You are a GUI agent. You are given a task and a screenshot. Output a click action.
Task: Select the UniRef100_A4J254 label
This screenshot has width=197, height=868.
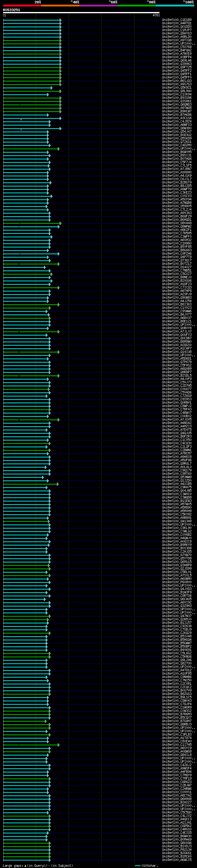pos(177,301)
